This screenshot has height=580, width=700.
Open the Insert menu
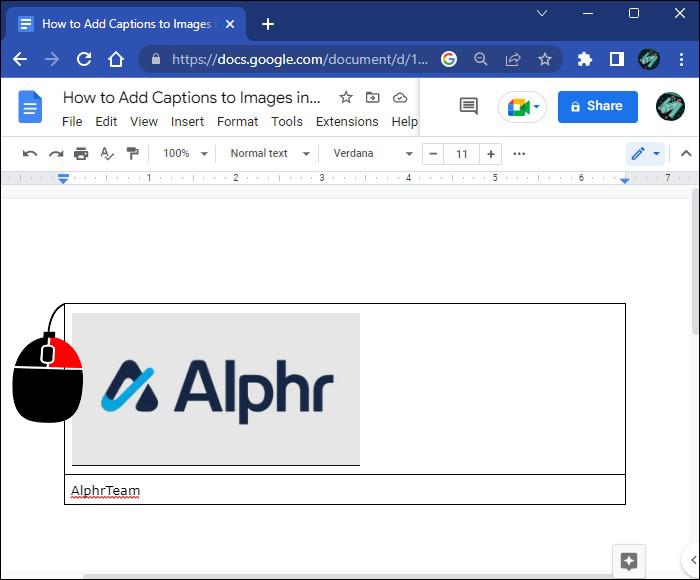click(187, 121)
